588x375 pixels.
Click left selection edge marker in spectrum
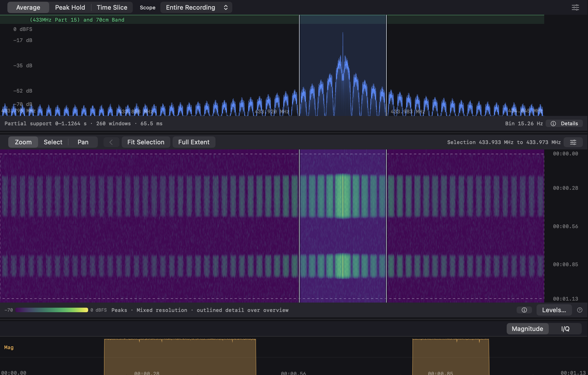coord(299,65)
